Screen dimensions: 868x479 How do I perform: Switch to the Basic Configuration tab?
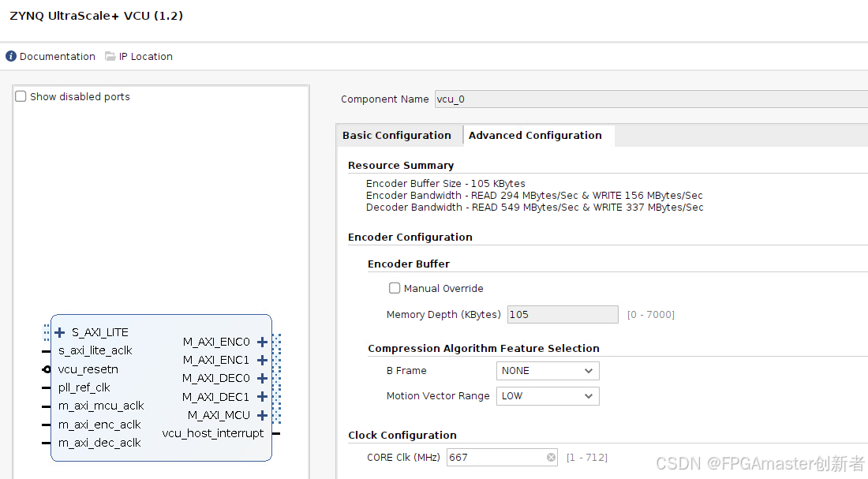coord(397,135)
